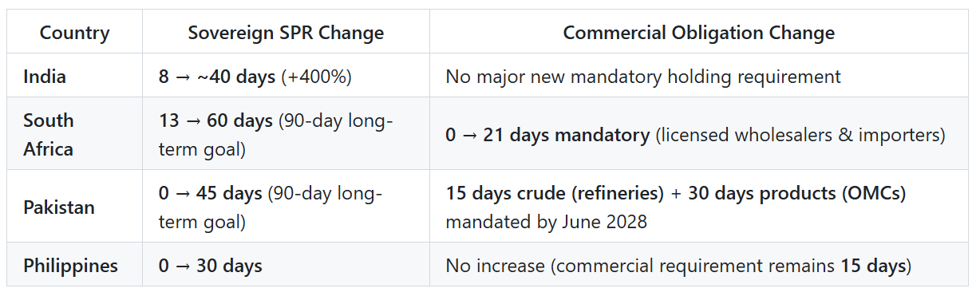Click 'licensed wholesalers & importers' text
Image resolution: width=980 pixels, height=304 pixels.
click(x=800, y=135)
